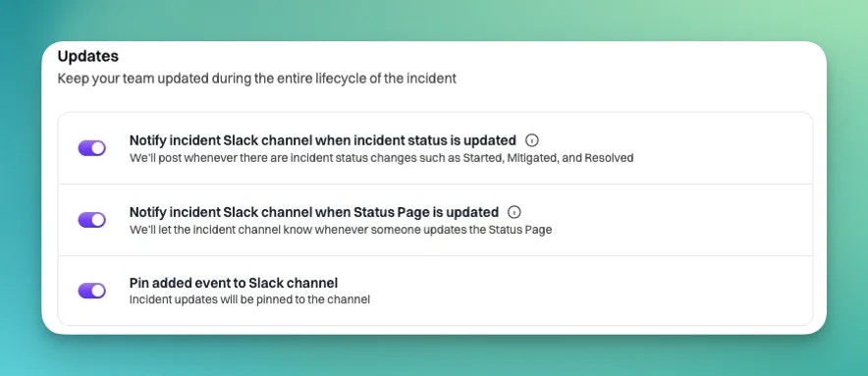868x376 pixels.
Task: Select the Updates section heading
Action: coord(88,56)
